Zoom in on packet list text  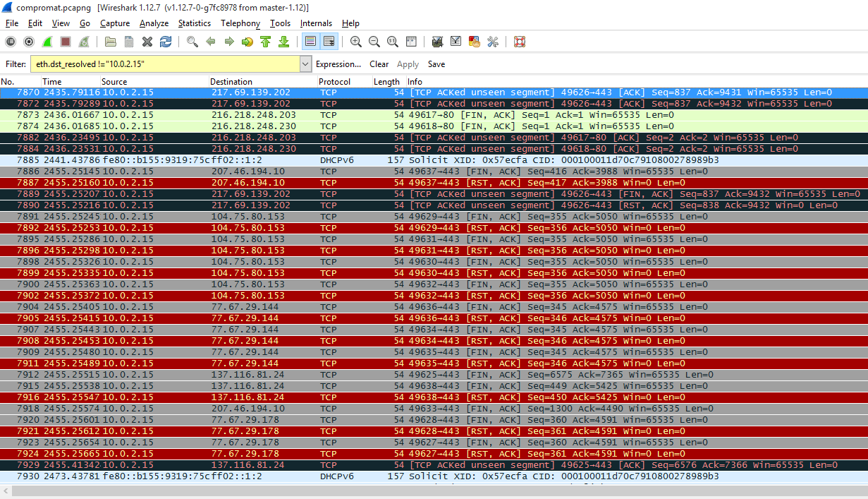tap(356, 42)
